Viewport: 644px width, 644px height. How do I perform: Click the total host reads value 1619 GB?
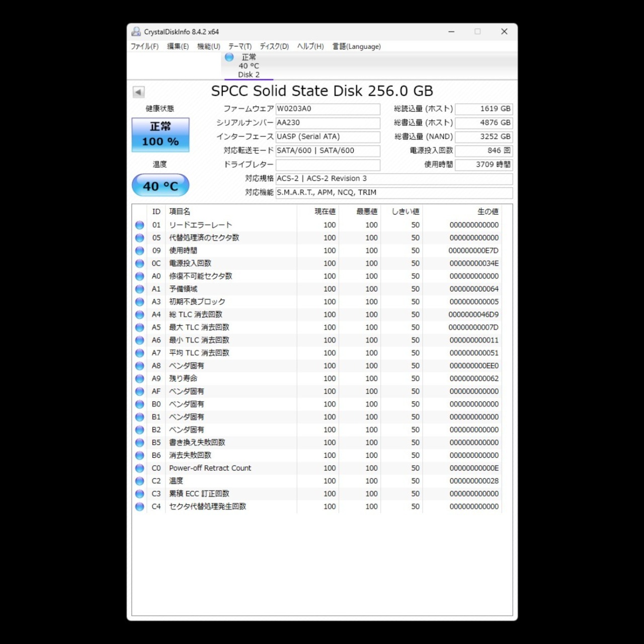point(484,109)
